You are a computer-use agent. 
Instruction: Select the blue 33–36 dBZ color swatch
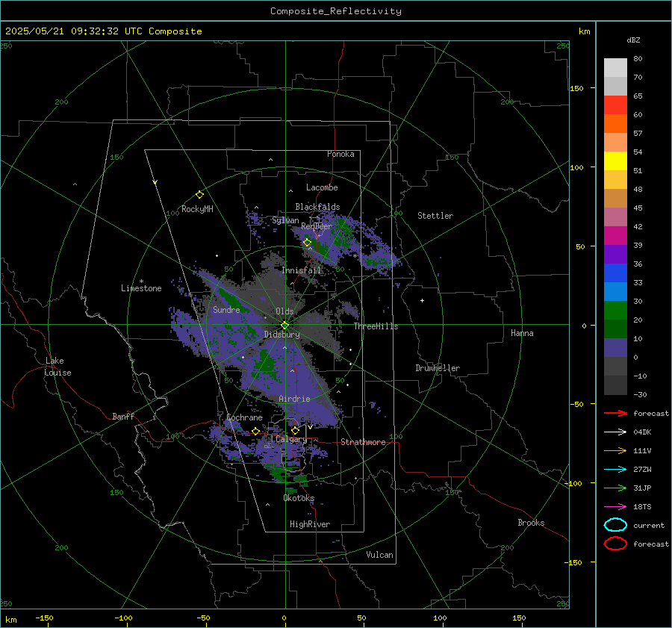[615, 273]
